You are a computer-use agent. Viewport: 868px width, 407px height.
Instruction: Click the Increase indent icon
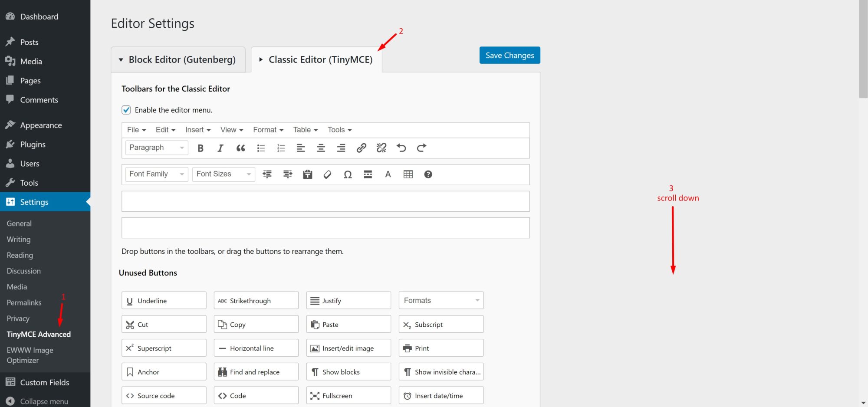[x=288, y=174]
